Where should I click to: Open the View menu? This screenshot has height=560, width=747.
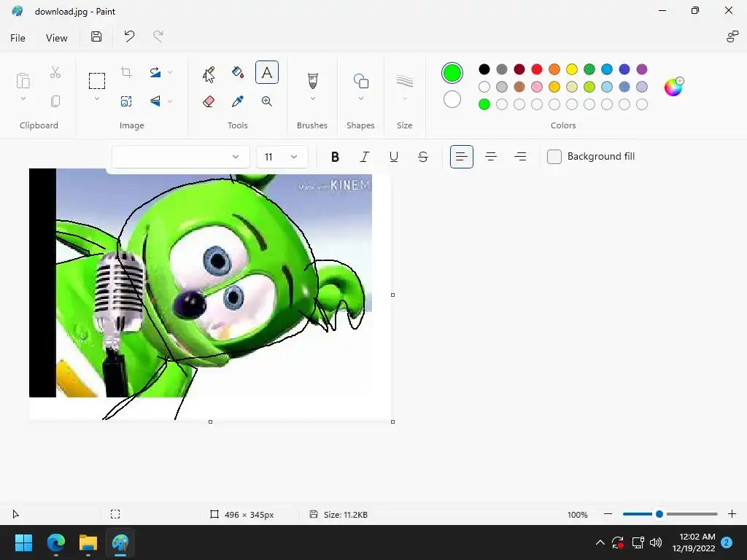(56, 38)
